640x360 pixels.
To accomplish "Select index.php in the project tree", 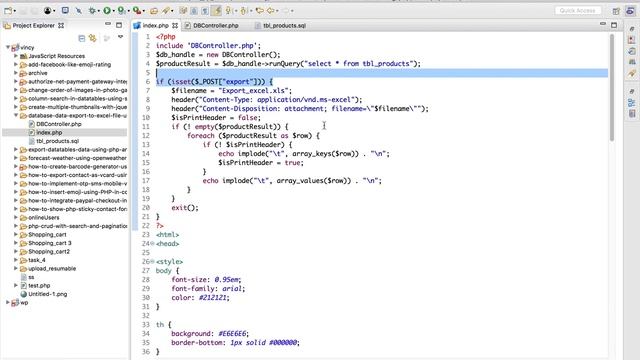I will coord(49,133).
